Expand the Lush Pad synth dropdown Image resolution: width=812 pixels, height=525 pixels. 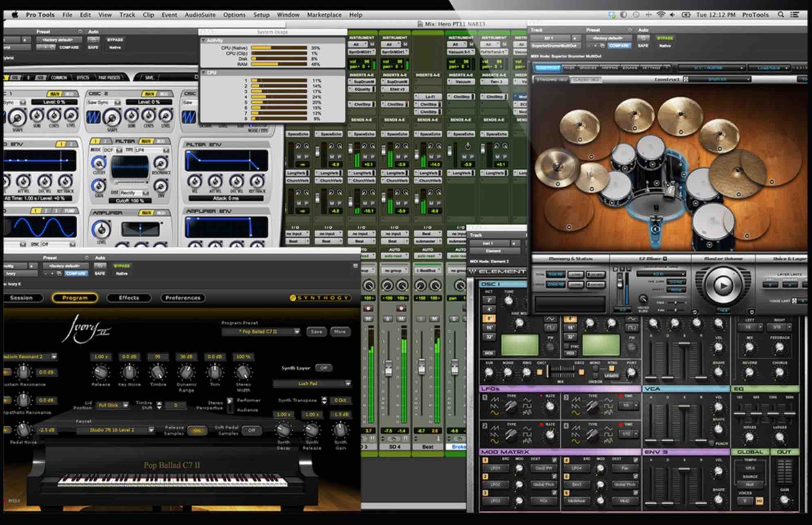pos(348,384)
